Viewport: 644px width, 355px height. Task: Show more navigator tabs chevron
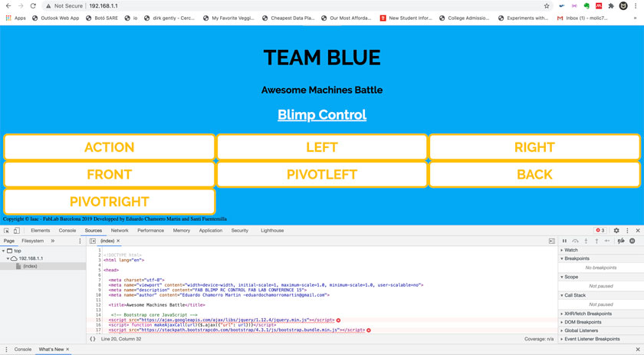[x=53, y=241]
